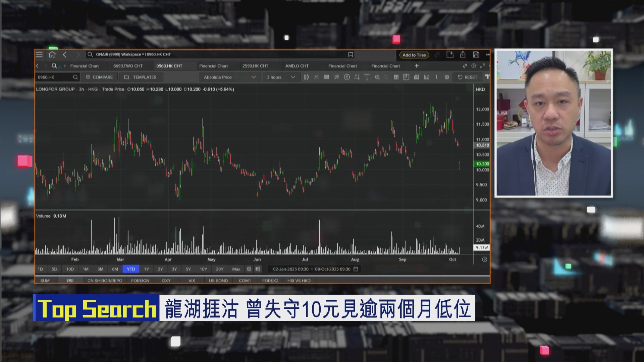Expand the 3 hours interval dropdown
Screen dimensions: 644x362
pyautogui.click(x=281, y=77)
